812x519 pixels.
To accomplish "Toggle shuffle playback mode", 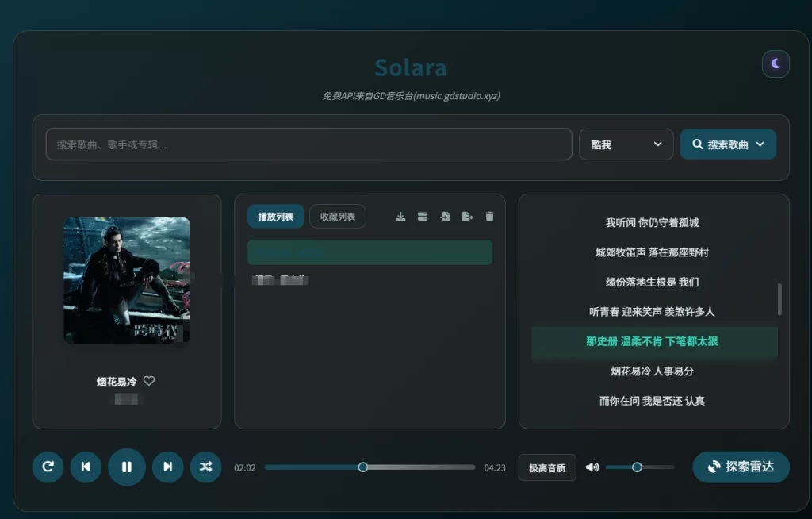I will pyautogui.click(x=206, y=467).
